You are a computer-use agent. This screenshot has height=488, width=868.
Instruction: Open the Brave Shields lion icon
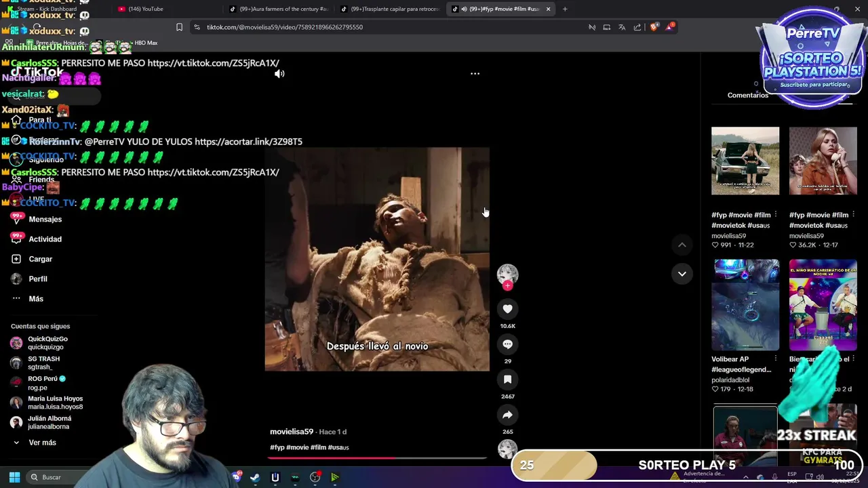654,27
